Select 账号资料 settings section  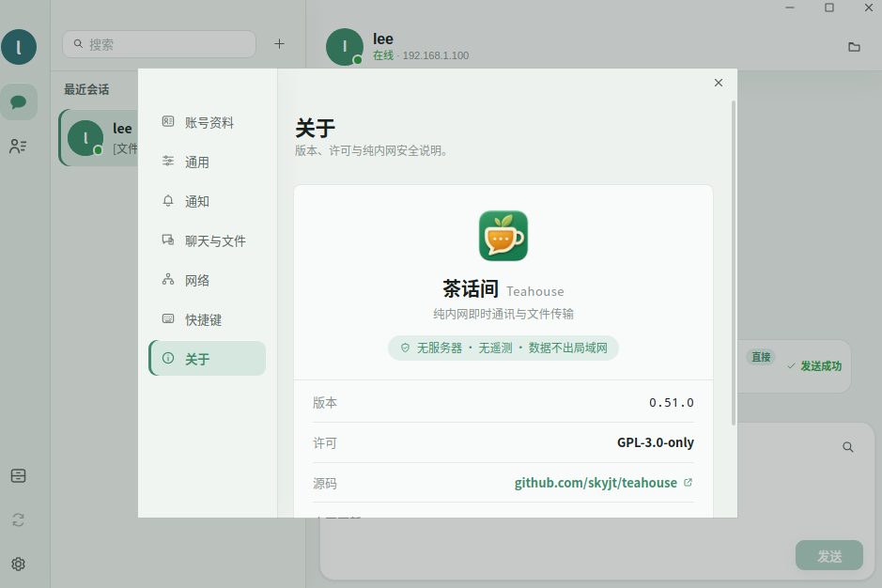pos(207,123)
